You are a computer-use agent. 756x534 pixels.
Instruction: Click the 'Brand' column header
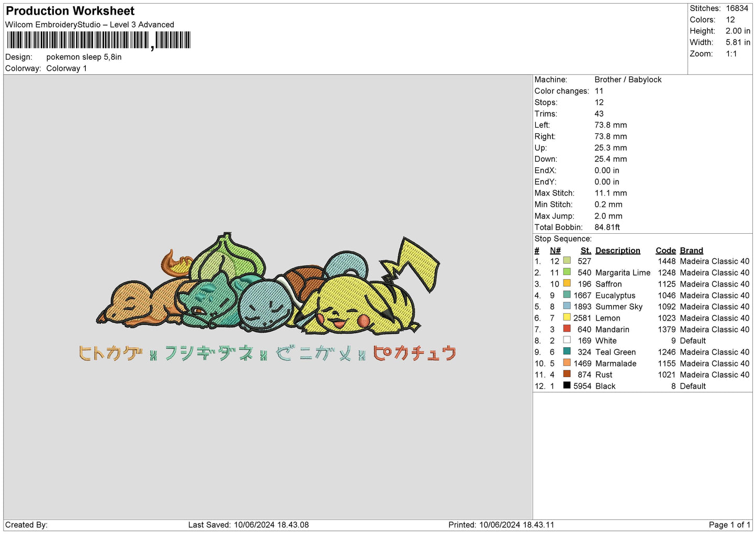click(692, 251)
